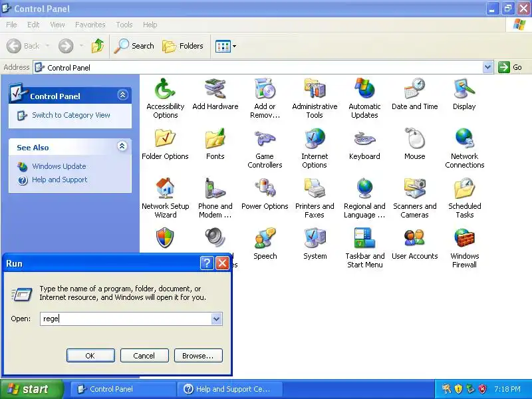
Task: Open Network Setup Wizard icon
Action: coord(165,189)
